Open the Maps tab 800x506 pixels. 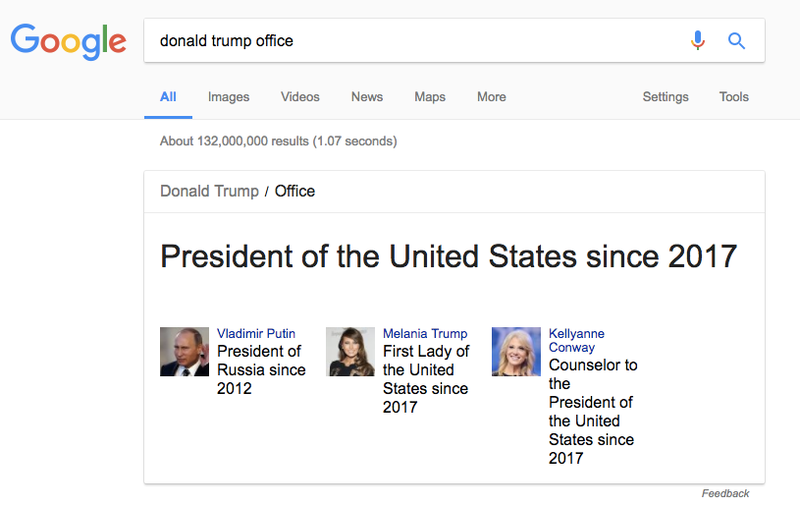pyautogui.click(x=430, y=97)
